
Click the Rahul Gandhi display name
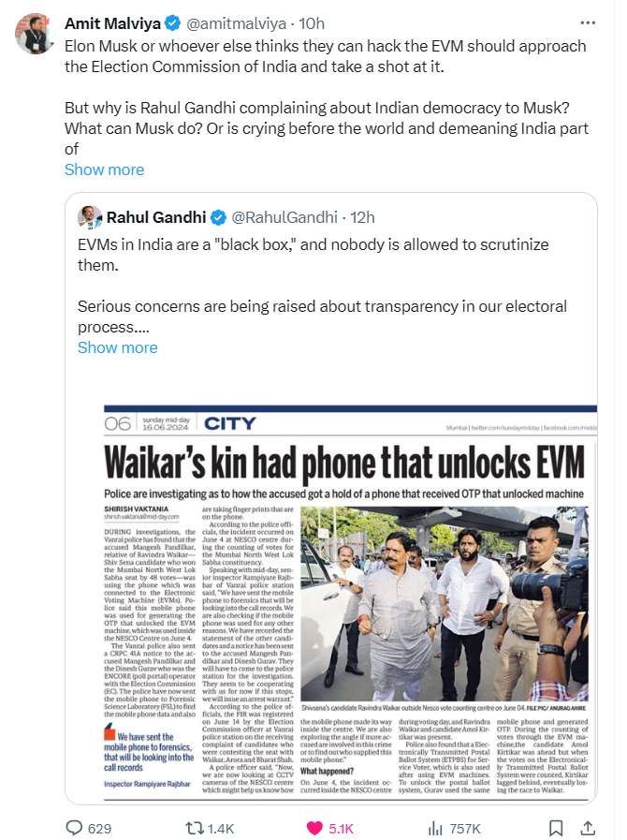tap(156, 217)
